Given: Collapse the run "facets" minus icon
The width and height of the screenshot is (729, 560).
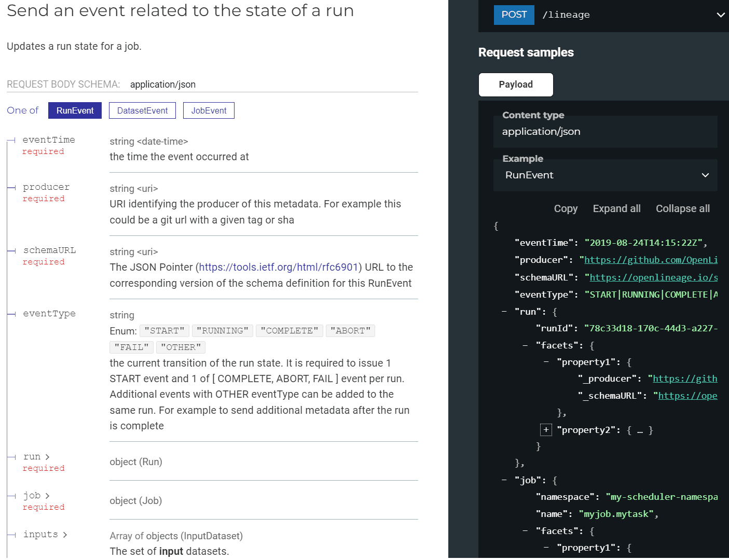Looking at the screenshot, I should click(x=525, y=345).
